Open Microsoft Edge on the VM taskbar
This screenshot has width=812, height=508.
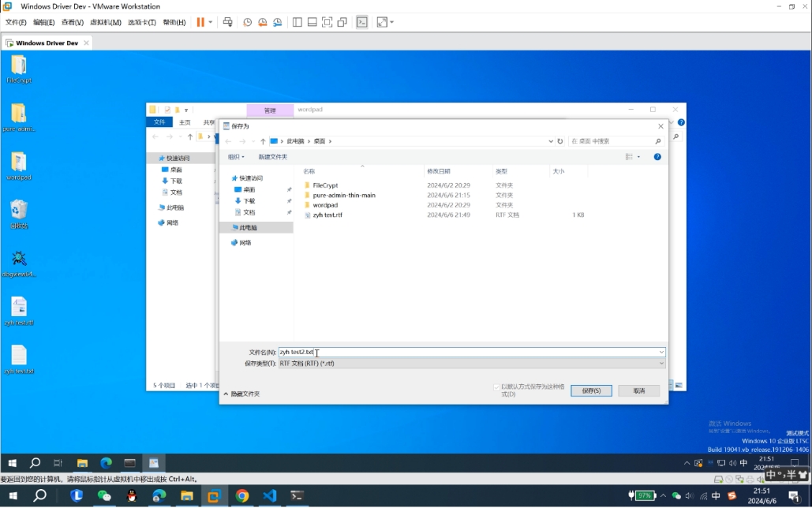(x=106, y=463)
